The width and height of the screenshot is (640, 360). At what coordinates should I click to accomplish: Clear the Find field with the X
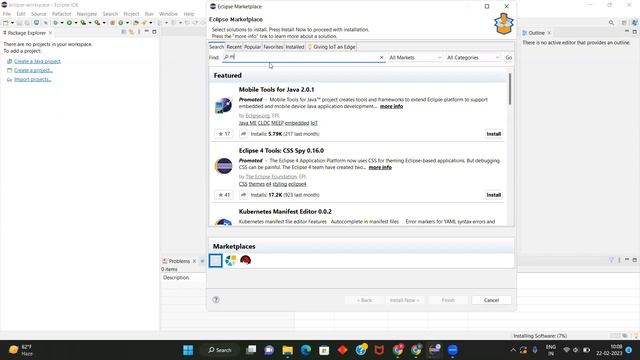[382, 58]
